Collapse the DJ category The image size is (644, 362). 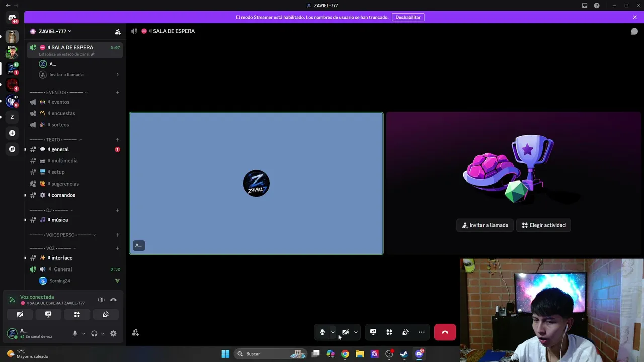click(x=51, y=210)
